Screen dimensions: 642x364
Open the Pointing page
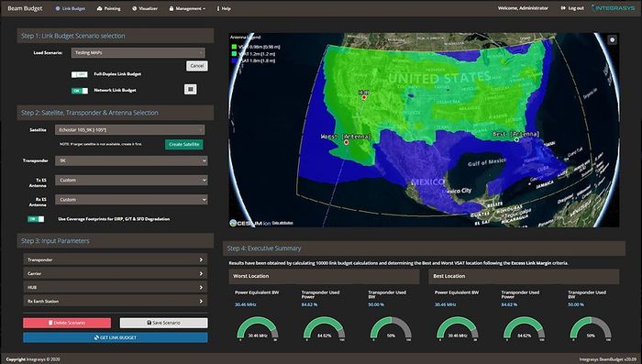pyautogui.click(x=108, y=8)
